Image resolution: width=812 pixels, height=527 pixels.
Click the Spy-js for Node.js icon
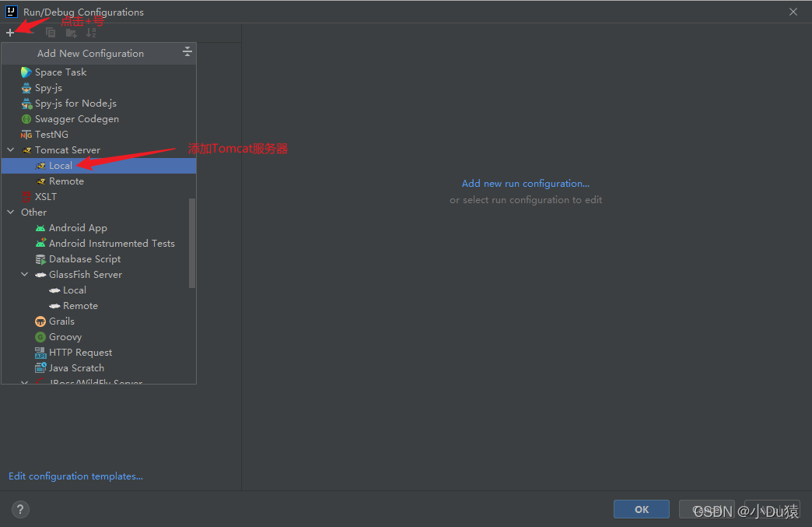click(26, 104)
